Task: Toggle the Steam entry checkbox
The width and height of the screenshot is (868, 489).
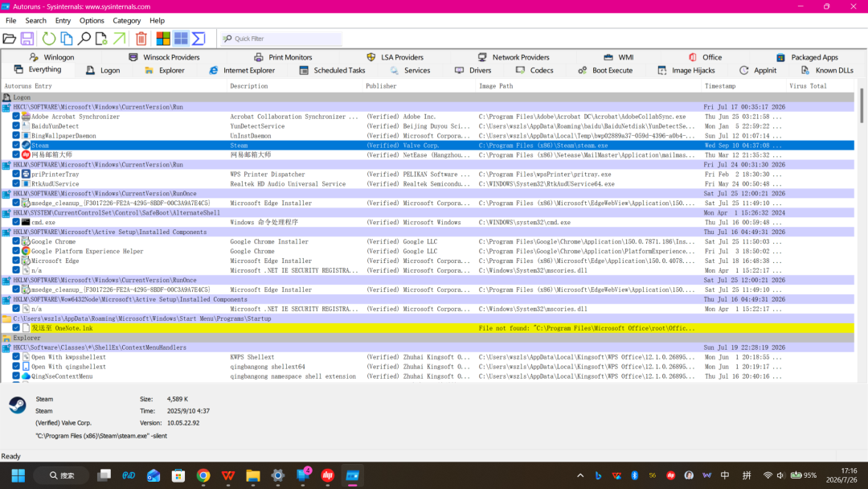Action: pos(16,145)
